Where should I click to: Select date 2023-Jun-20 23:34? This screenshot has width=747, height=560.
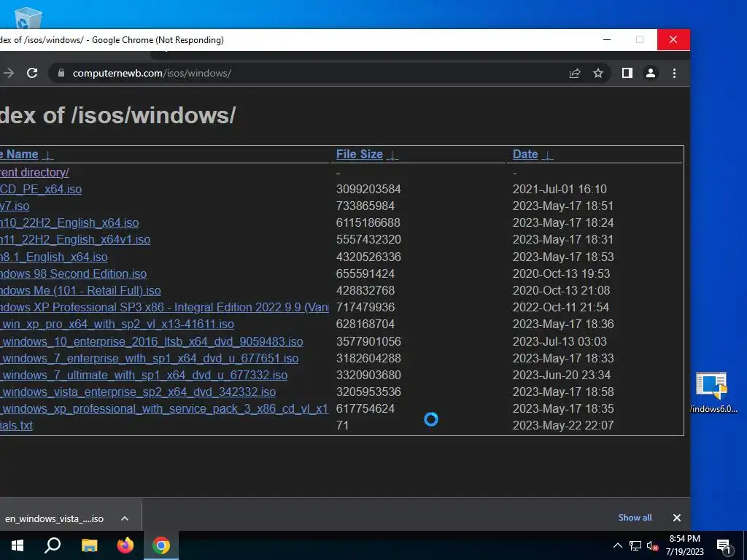[x=561, y=375]
